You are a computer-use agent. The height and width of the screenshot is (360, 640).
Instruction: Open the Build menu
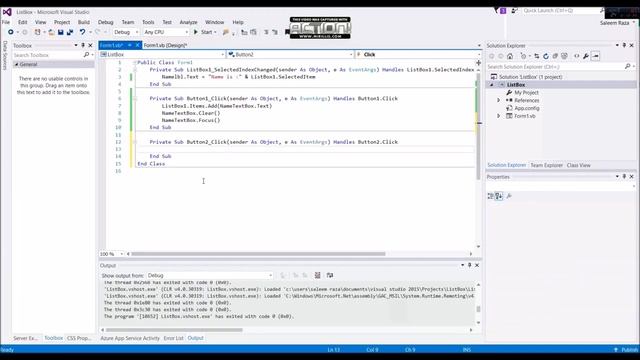pos(84,22)
